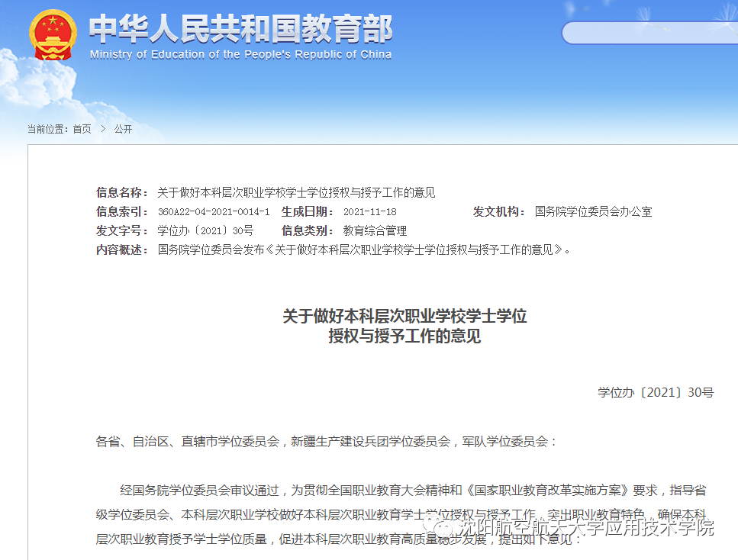Click the salutation line starting 各省、自治区
Image resolution: width=738 pixels, height=560 pixels.
[x=327, y=441]
